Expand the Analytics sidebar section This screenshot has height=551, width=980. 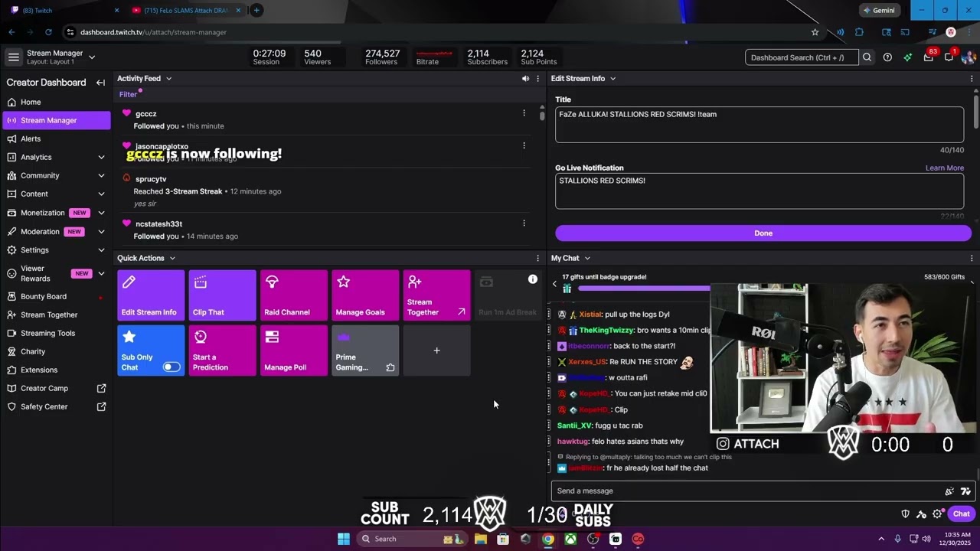[101, 157]
